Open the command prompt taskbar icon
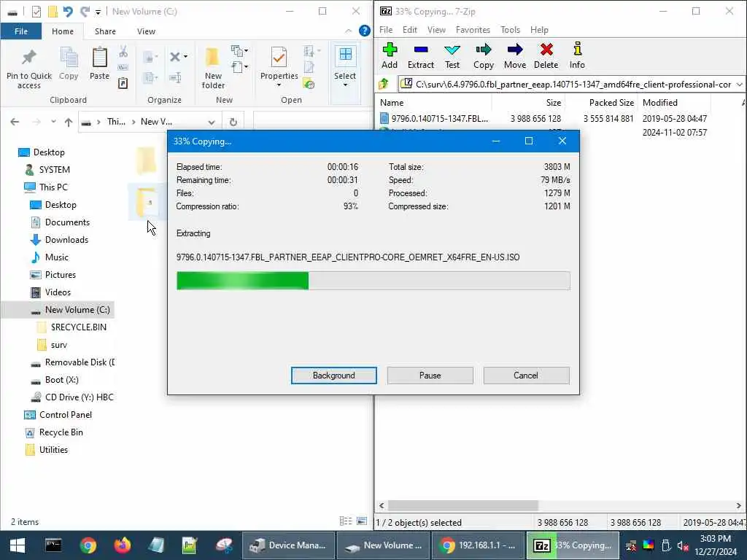Screen dimensions: 747x560 point(53,545)
